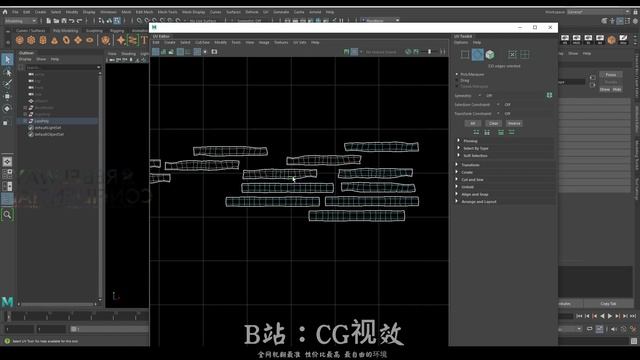Click the Maya M logo at bottom left

click(7, 302)
